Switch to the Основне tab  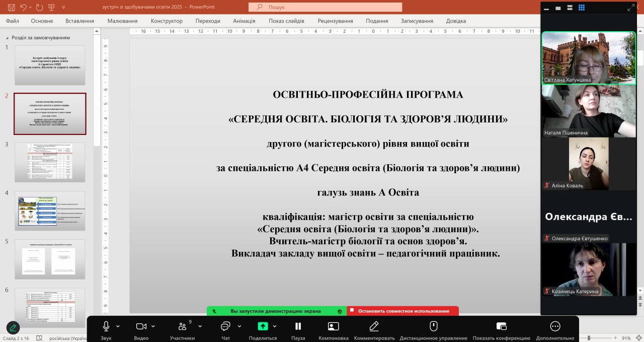coord(42,21)
